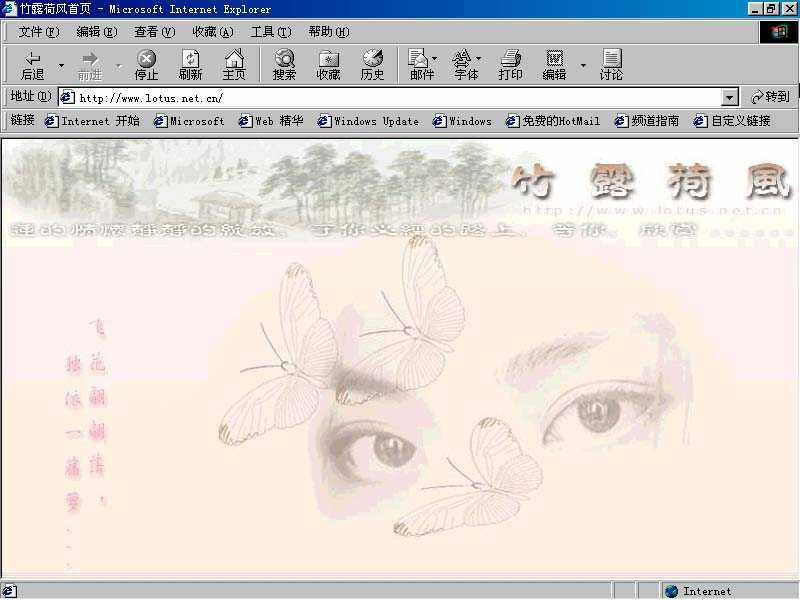The image size is (800, 600).
Task: Expand the address bar history dropdown
Action: point(731,97)
